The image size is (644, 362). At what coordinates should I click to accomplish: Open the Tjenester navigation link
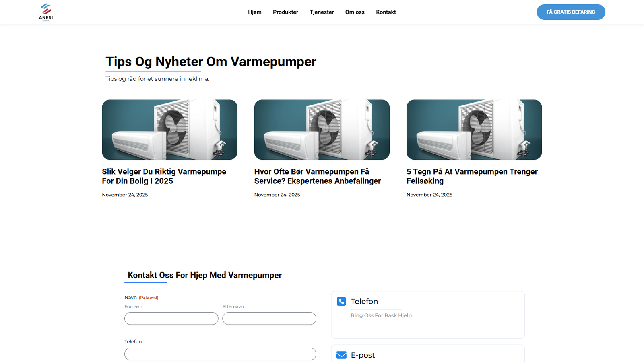pyautogui.click(x=322, y=12)
